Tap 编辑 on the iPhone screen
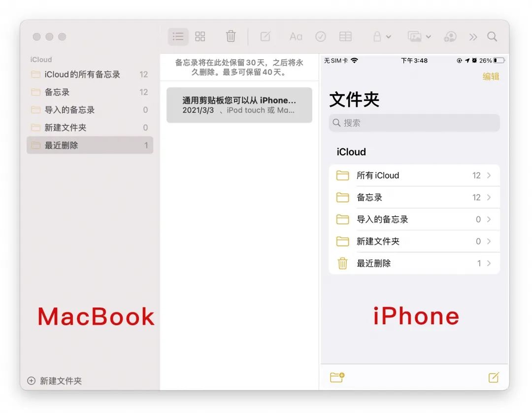This screenshot has width=532, height=413. 491,77
